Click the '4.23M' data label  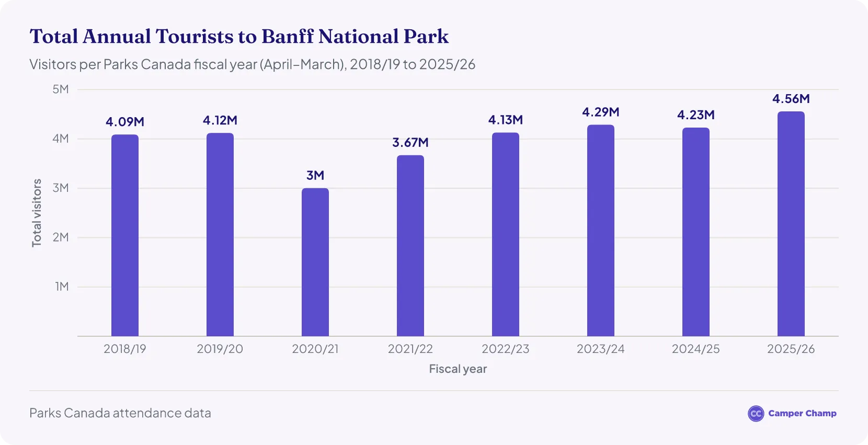pos(696,115)
